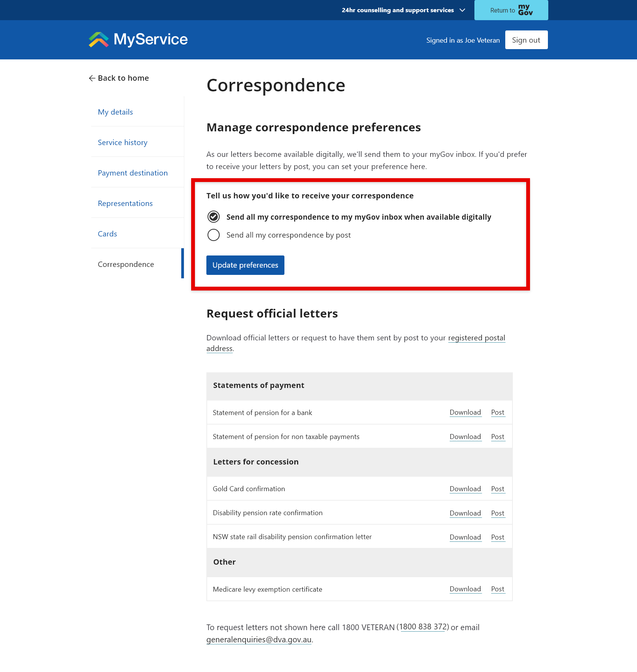Viewport: 637px width, 672px height.
Task: Open the Cards sidebar item
Action: [107, 234]
